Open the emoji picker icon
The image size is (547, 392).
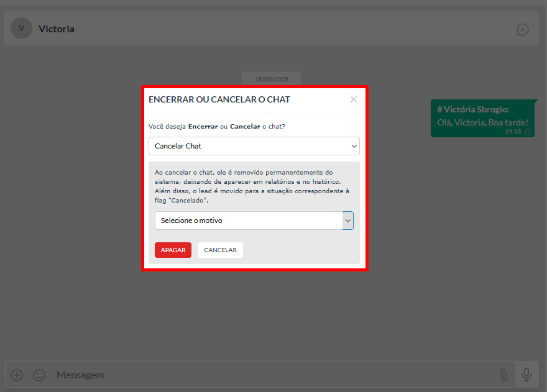click(39, 375)
